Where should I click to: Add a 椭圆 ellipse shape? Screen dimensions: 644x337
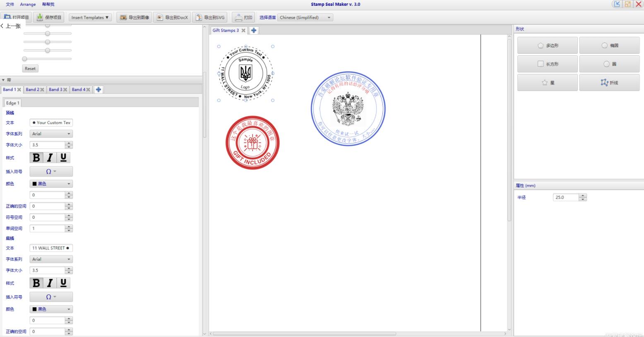609,45
